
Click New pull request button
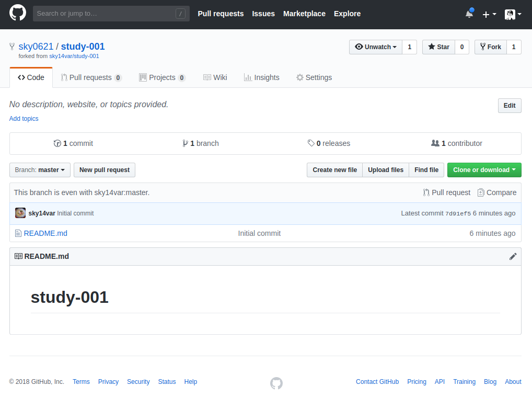pos(105,170)
